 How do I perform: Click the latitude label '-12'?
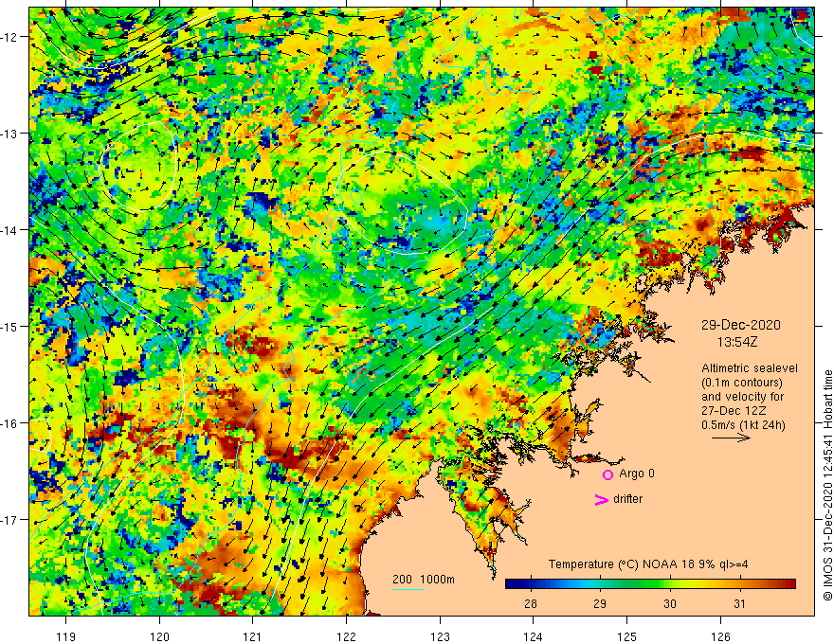tap(9, 37)
